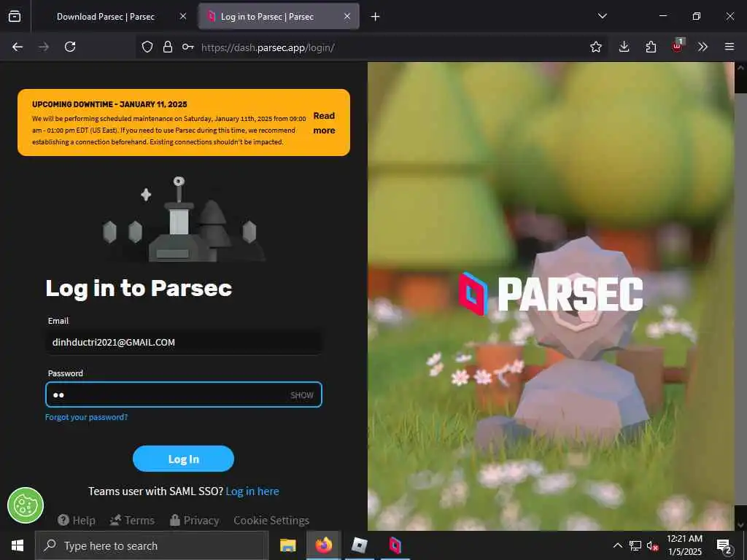Read more about upcoming downtime
Viewport: 747px width, 560px height.
click(324, 122)
